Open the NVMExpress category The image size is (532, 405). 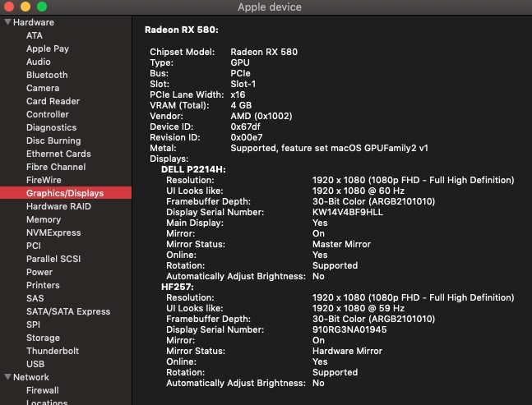(53, 232)
